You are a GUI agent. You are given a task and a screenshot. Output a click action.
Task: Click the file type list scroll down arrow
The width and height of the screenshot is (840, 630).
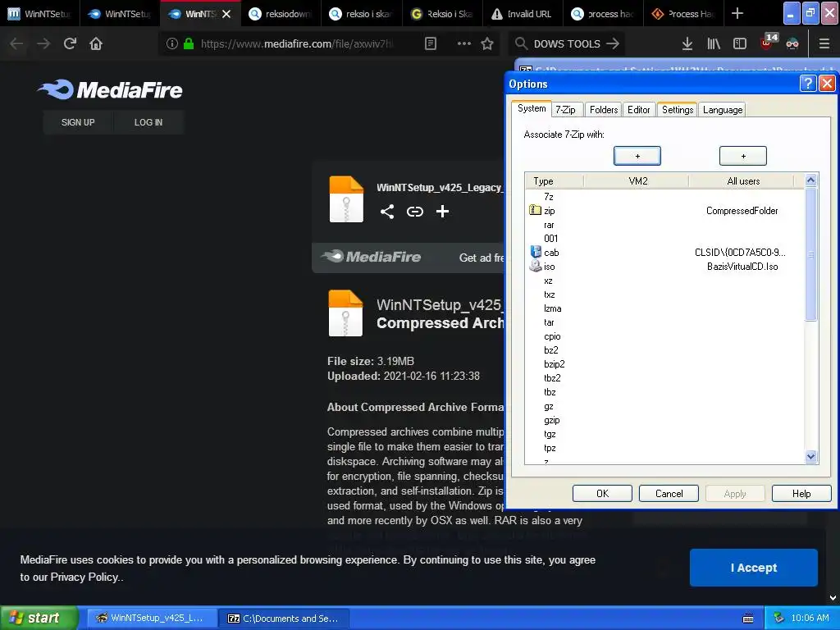pos(810,456)
